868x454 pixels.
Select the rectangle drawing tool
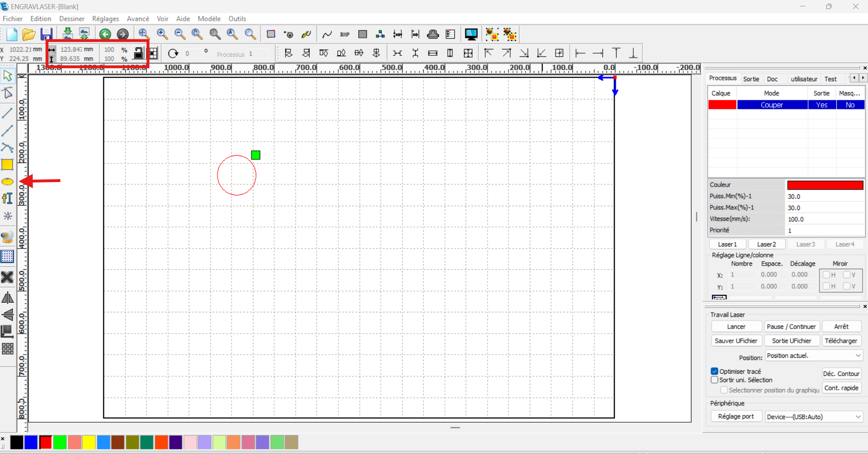click(x=7, y=164)
